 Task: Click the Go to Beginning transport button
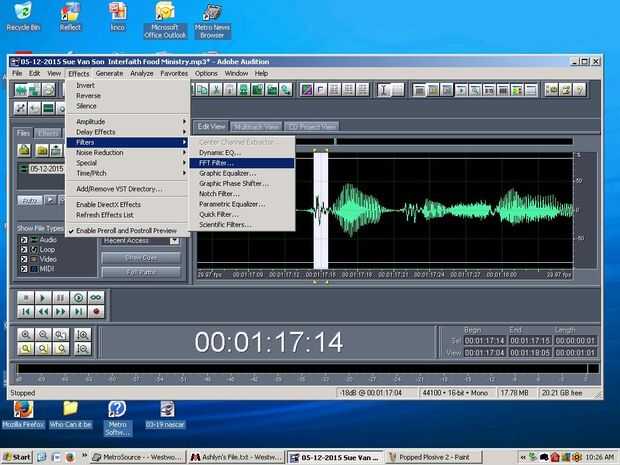coord(24,312)
